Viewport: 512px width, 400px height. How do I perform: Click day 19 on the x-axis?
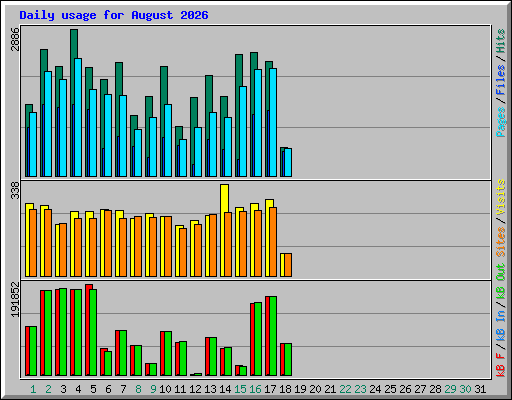[x=300, y=389]
